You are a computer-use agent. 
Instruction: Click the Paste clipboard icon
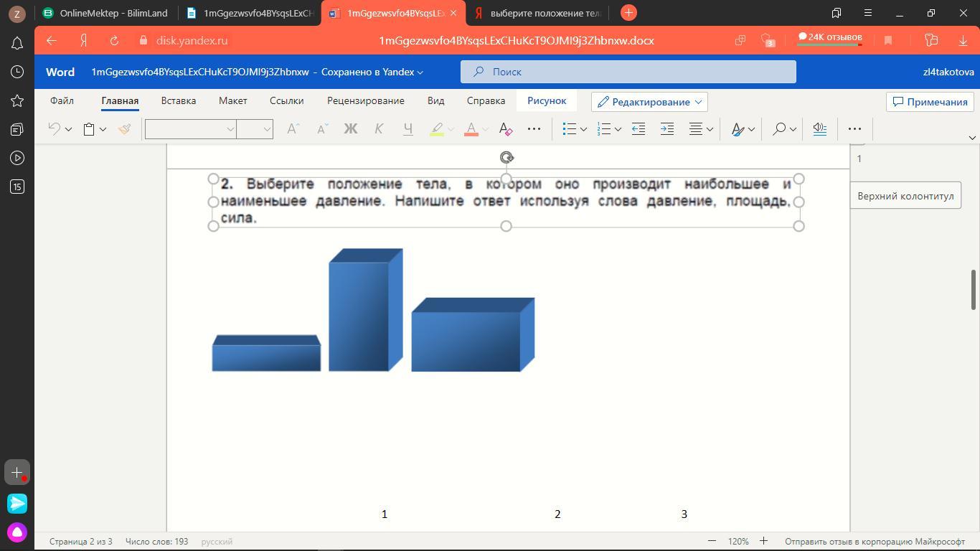[90, 129]
